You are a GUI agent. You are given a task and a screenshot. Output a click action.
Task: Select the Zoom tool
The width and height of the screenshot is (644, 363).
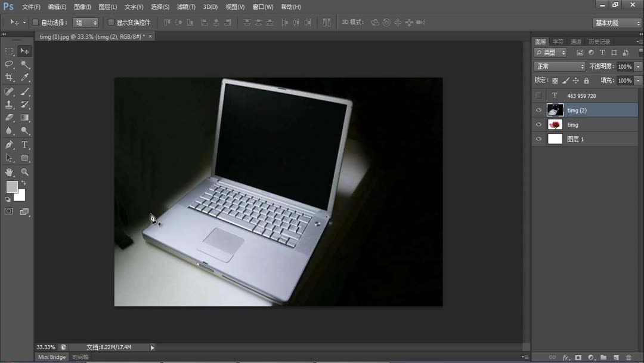point(24,172)
